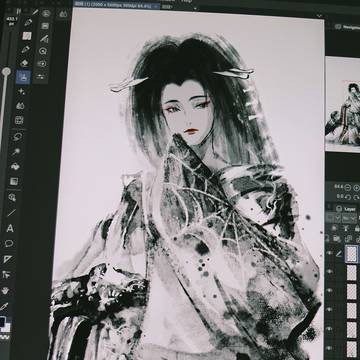Select the straight line figure tool
360x360 pixels.
click(11, 212)
